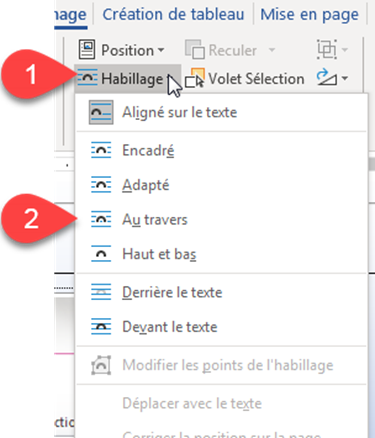This screenshot has width=375, height=438.
Task: Click the Devant le texte icon
Action: tap(101, 327)
